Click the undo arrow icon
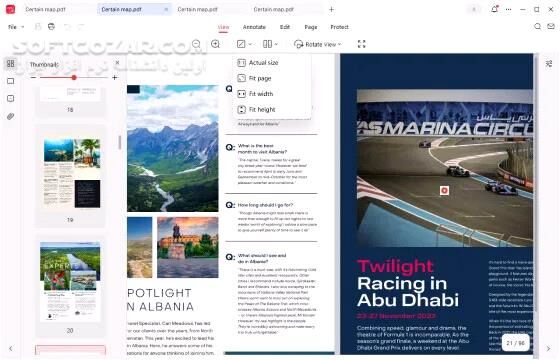Image resolution: width=560 pixels, height=360 pixels. tap(67, 27)
